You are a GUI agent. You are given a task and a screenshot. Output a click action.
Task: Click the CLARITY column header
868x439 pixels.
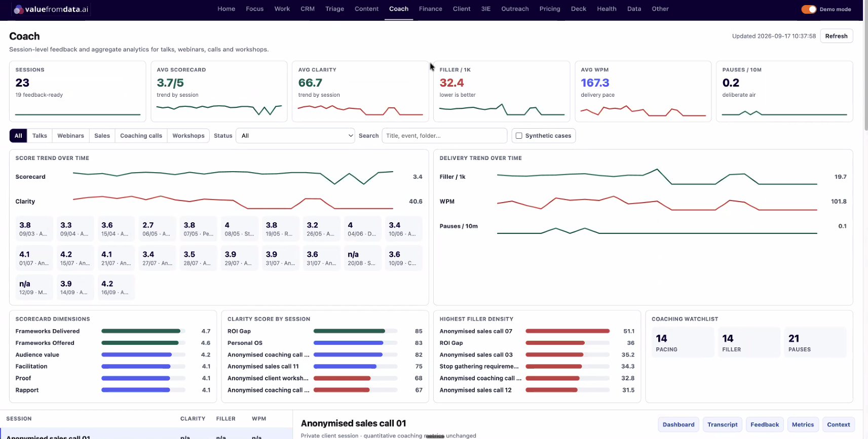(x=193, y=419)
